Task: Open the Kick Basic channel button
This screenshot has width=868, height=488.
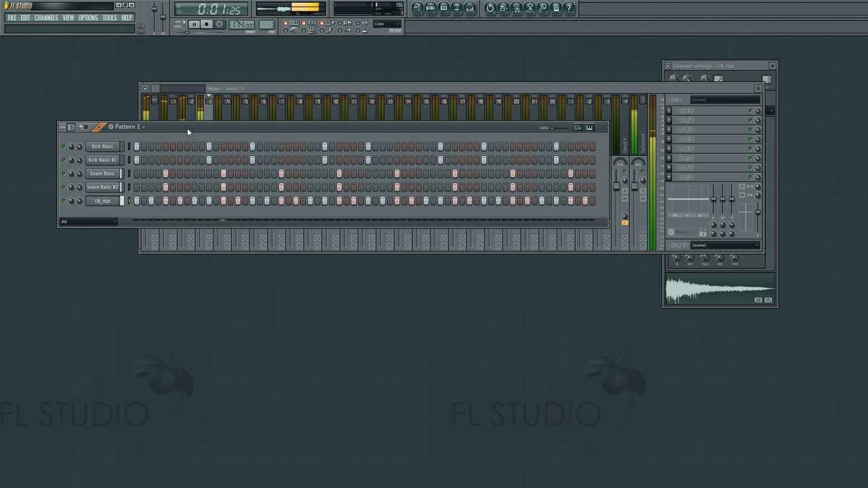Action: pos(102,146)
